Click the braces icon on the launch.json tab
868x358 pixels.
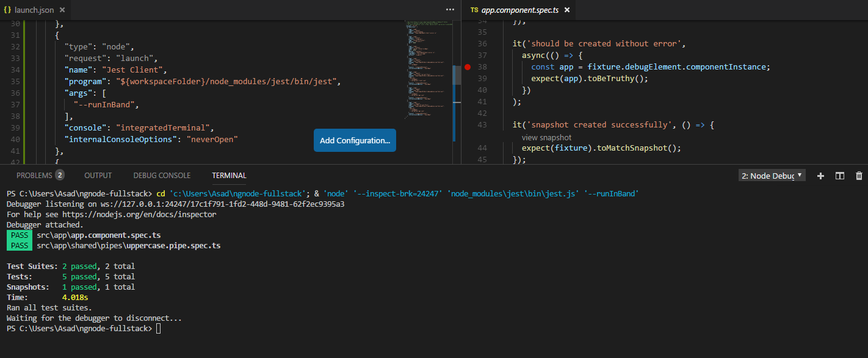click(x=7, y=10)
